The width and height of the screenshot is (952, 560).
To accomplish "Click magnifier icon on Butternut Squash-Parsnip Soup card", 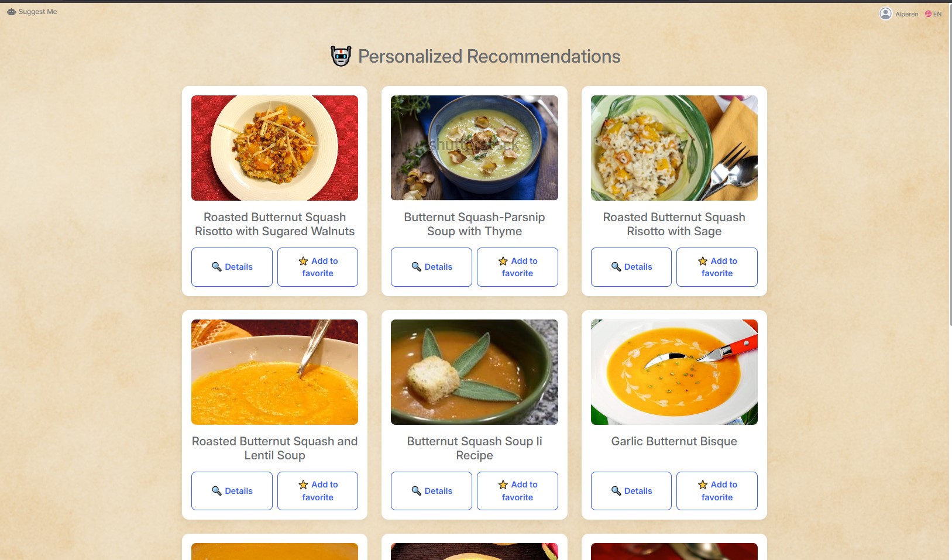I will click(417, 267).
